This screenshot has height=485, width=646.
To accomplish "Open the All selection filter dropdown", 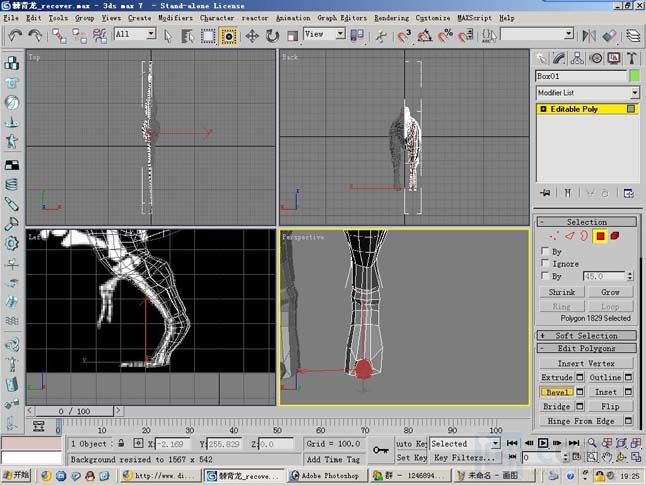I will [x=135, y=34].
